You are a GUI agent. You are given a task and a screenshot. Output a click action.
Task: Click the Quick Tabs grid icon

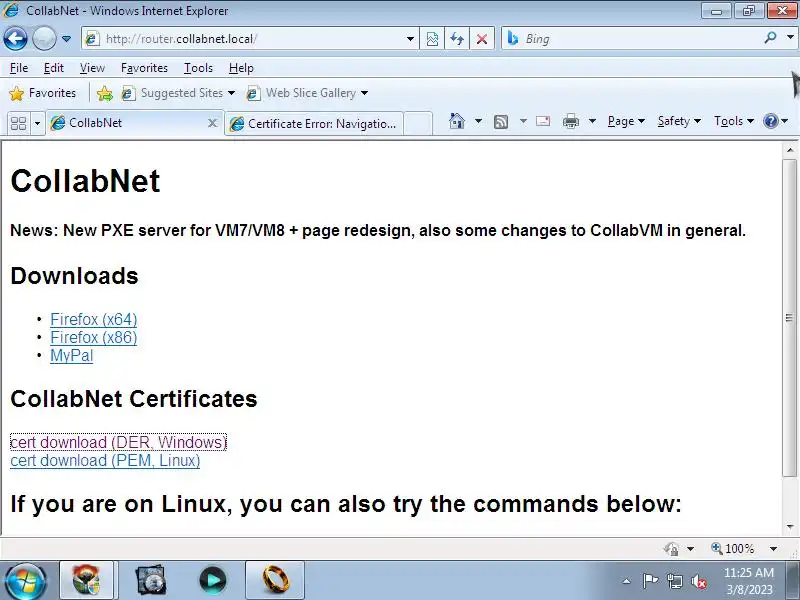[18, 123]
